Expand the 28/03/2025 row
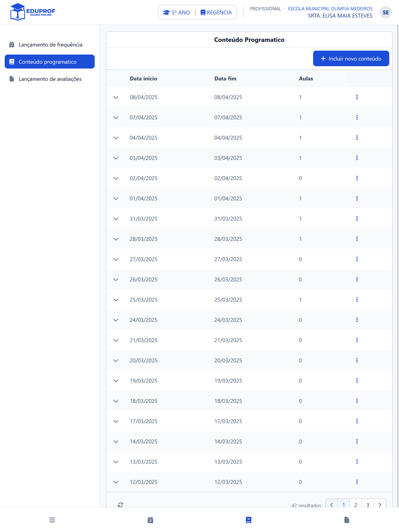The width and height of the screenshot is (399, 532). tap(116, 239)
